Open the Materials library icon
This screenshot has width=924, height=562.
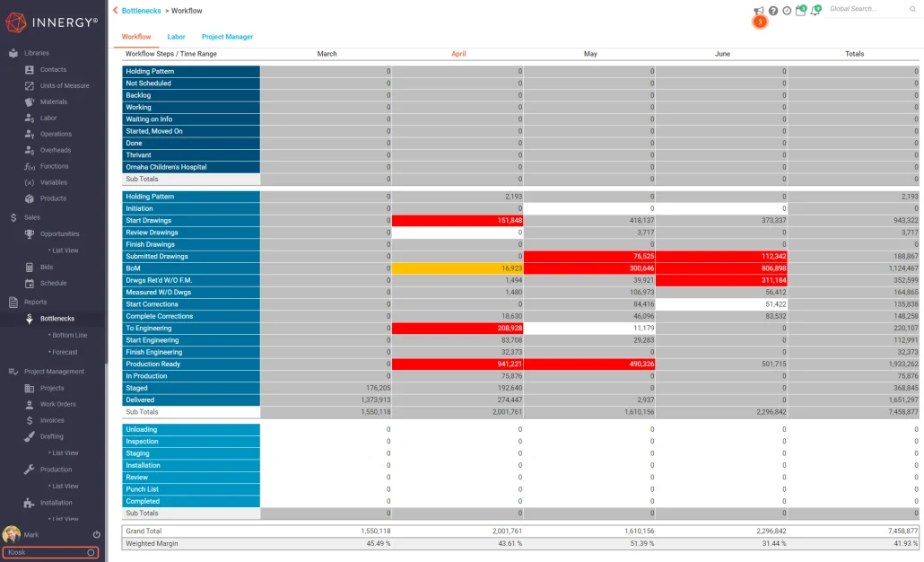[29, 101]
